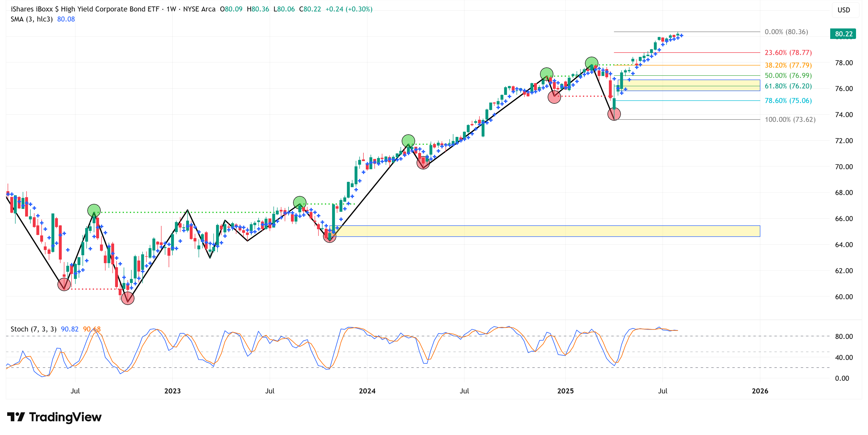Click the green circle at the early 2025 peak
Viewport: 868px width, 435px height.
591,63
